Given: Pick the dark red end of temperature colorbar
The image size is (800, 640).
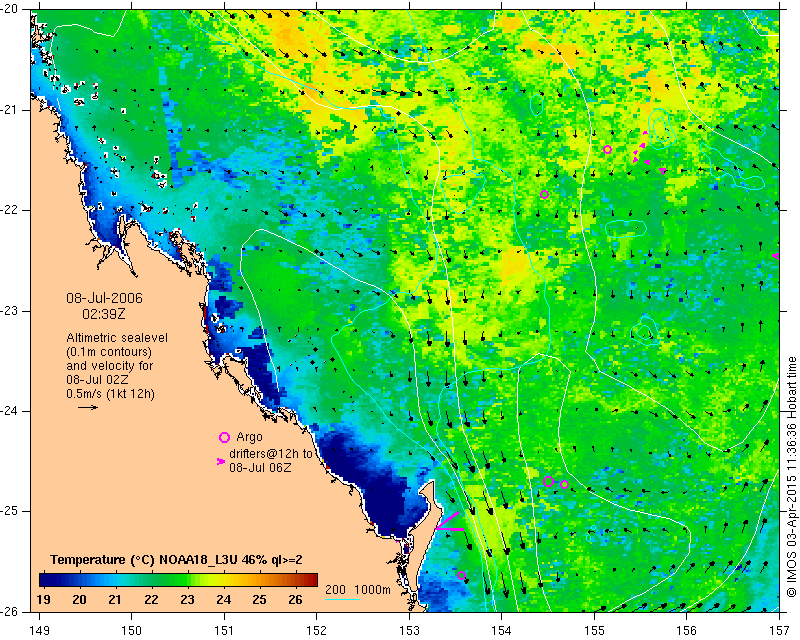Looking at the screenshot, I should pos(311,580).
